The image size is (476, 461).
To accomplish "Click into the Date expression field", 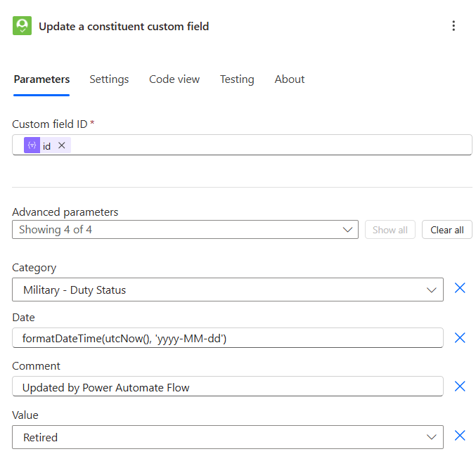I will (227, 338).
